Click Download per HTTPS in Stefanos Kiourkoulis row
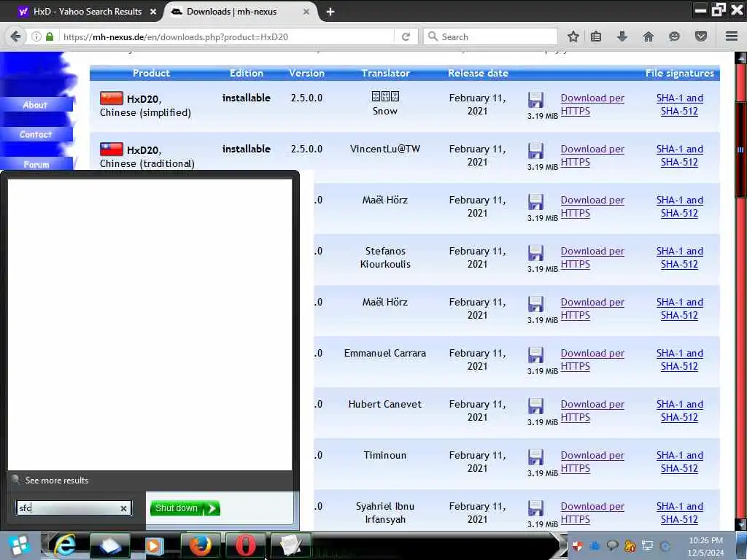Image resolution: width=747 pixels, height=560 pixels. [592, 257]
